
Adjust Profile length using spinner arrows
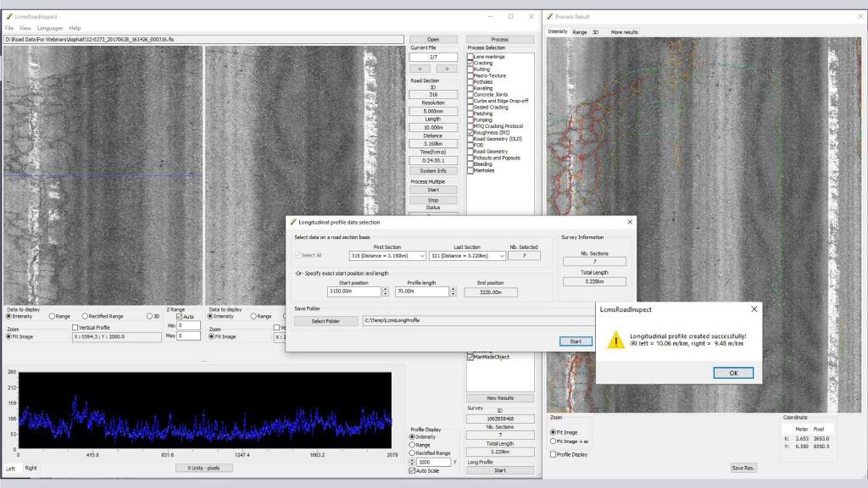[x=452, y=291]
